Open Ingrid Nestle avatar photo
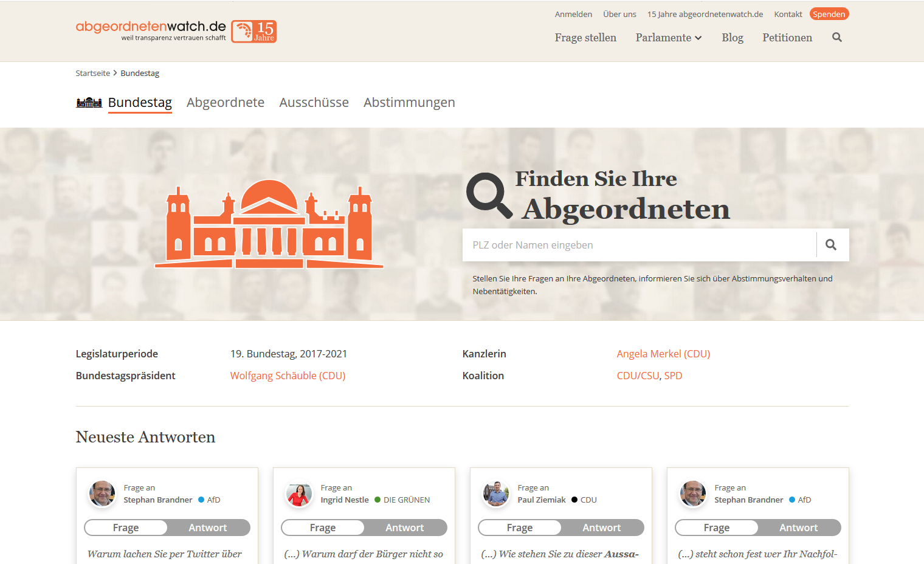 299,493
